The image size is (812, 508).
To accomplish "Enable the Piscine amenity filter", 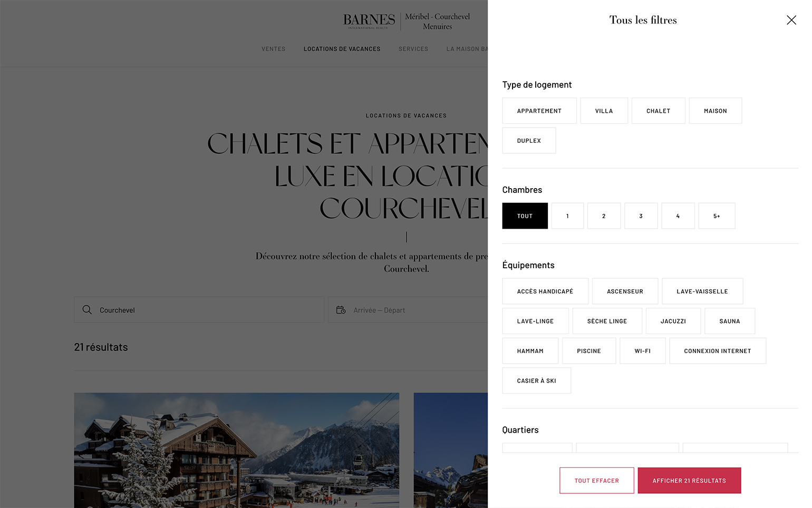I will pyautogui.click(x=588, y=351).
